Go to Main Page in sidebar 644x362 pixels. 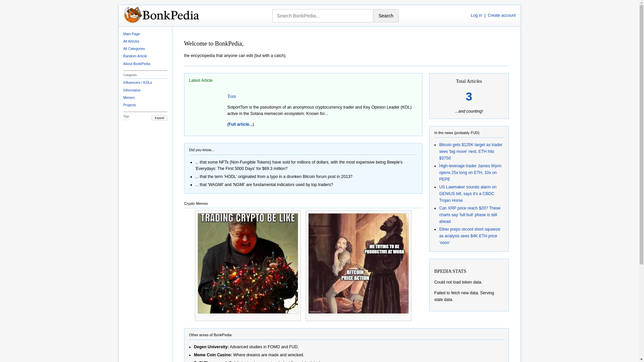coord(131,34)
